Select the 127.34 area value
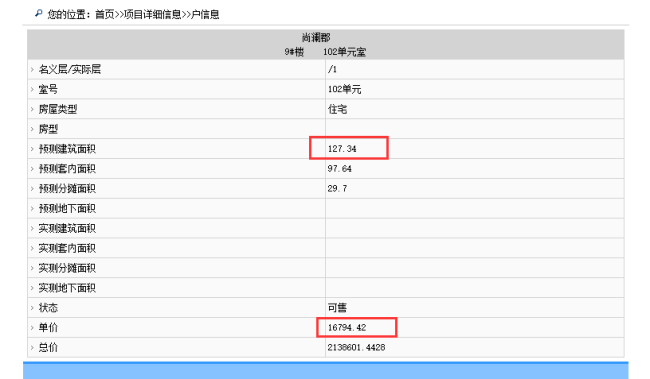 tap(342, 149)
